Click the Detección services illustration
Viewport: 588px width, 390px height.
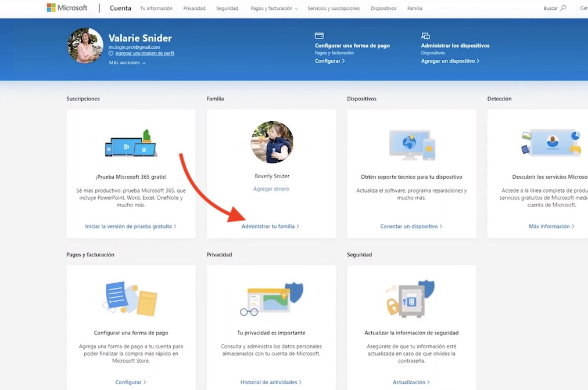click(x=551, y=142)
